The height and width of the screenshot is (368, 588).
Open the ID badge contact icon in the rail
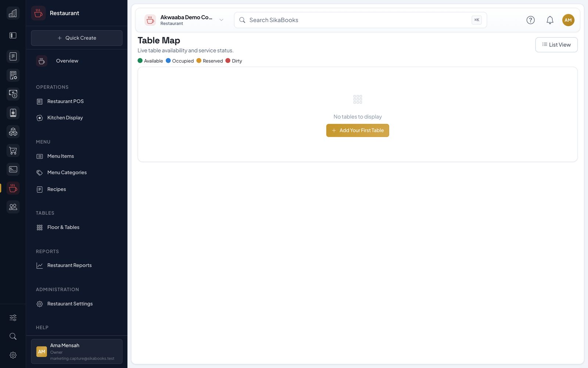tap(13, 113)
